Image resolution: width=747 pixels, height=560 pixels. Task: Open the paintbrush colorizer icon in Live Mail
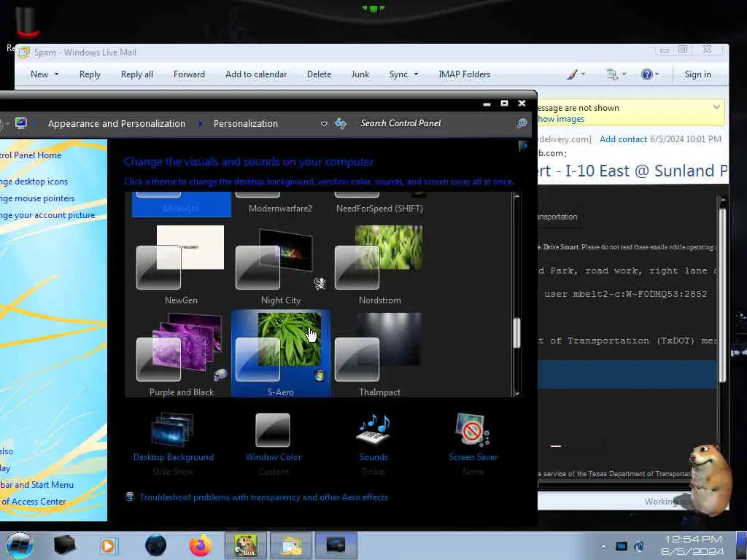pyautogui.click(x=572, y=74)
